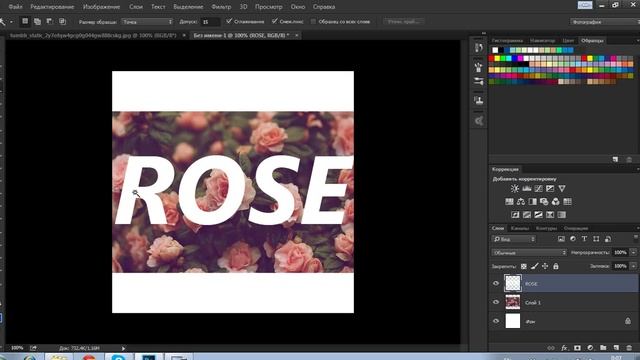This screenshot has height=360, width=640.
Task: Filter layers by text type
Action: (584, 239)
